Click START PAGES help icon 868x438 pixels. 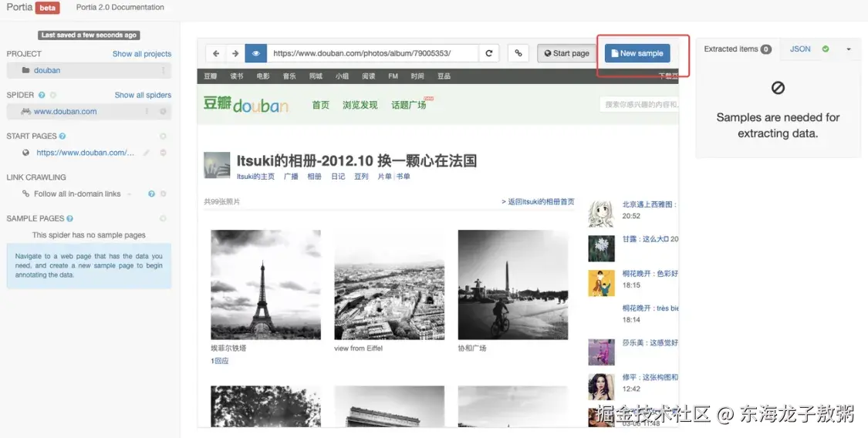[x=62, y=136]
